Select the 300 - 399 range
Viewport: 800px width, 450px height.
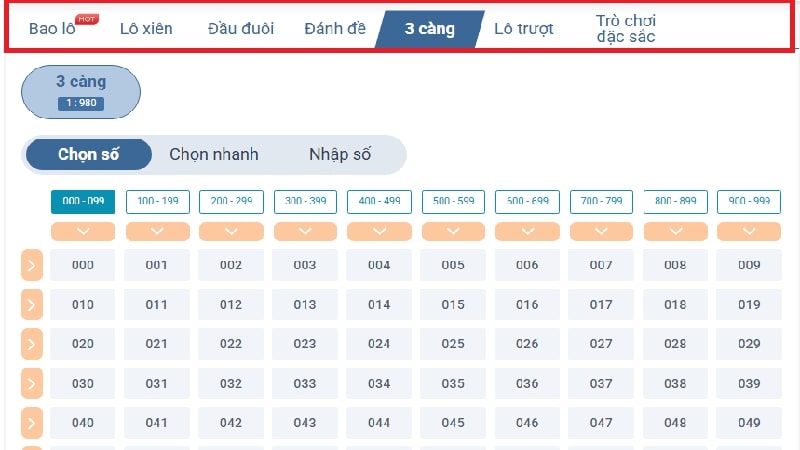click(305, 202)
